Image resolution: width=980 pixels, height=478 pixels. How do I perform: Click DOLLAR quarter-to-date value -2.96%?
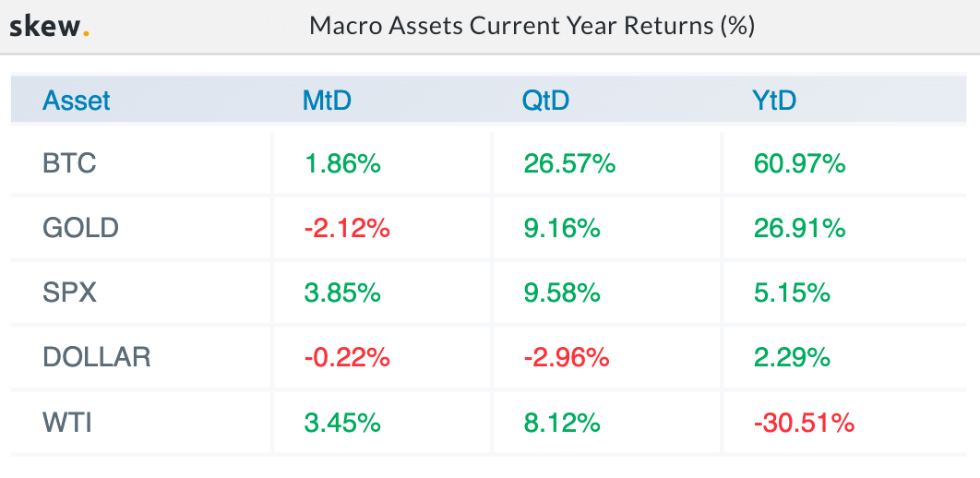(566, 357)
